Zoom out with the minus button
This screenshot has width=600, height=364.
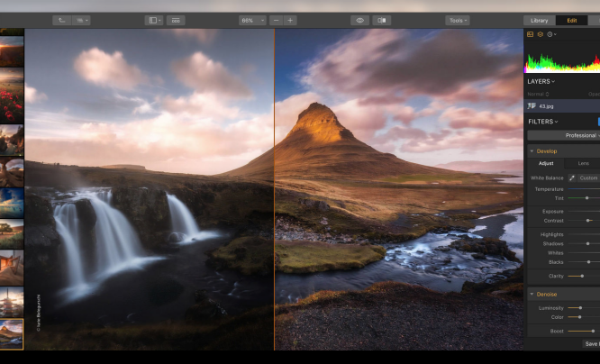point(277,21)
